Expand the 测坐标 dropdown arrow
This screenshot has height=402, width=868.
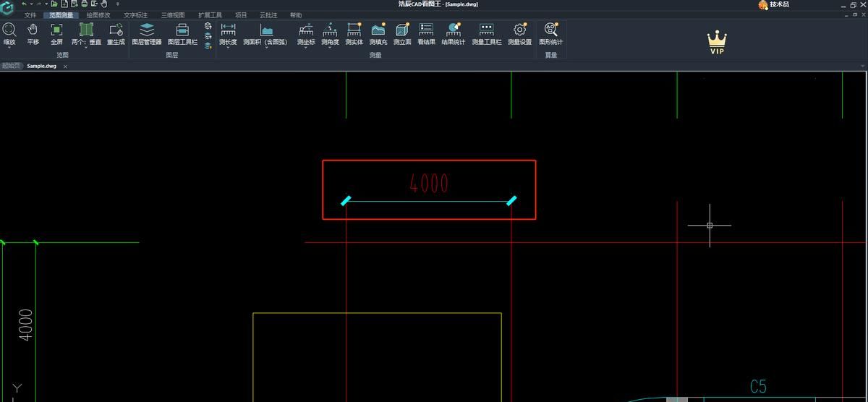click(x=306, y=48)
